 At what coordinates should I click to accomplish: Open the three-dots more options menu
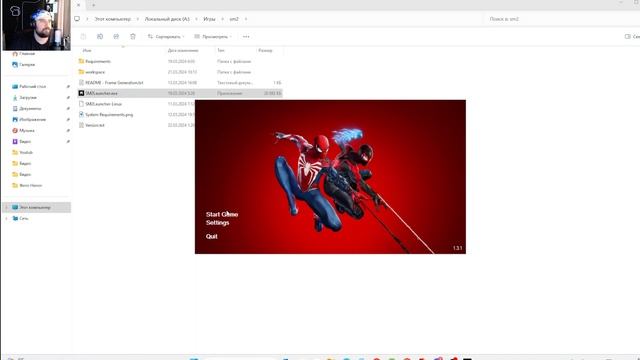tap(246, 36)
